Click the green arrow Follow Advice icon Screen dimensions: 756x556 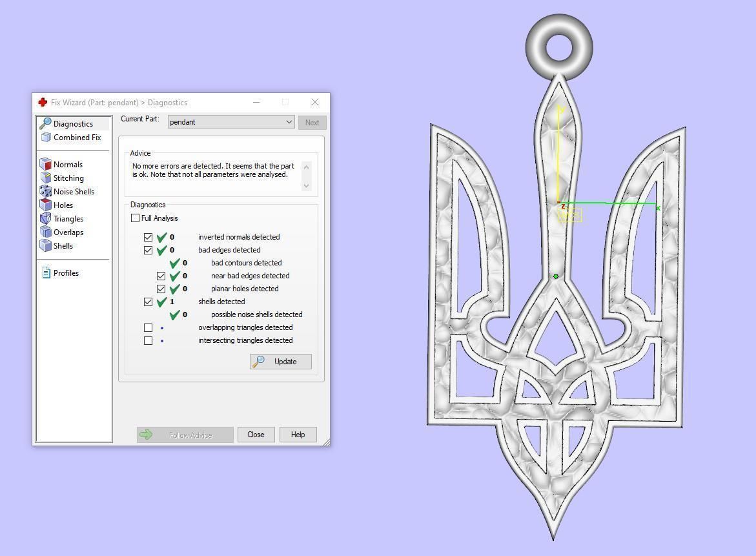tap(146, 435)
